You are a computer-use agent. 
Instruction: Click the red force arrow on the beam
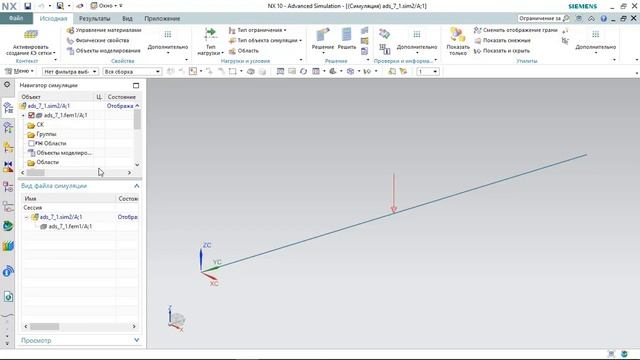pyautogui.click(x=393, y=193)
